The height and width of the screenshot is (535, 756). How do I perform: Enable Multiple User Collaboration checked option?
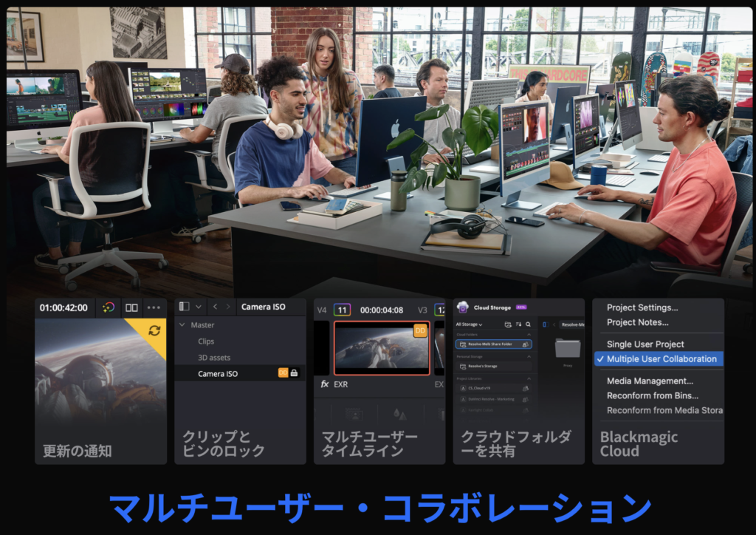[661, 359]
